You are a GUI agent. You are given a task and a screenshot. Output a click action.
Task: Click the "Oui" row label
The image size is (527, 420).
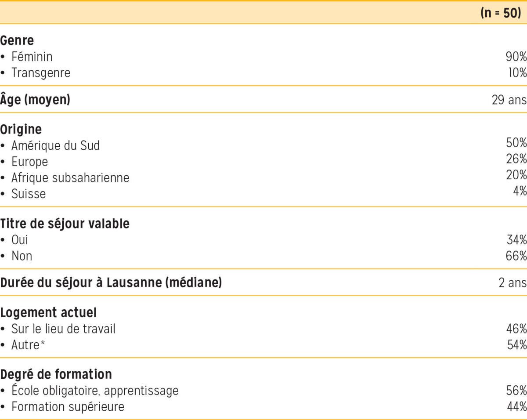click(x=20, y=240)
